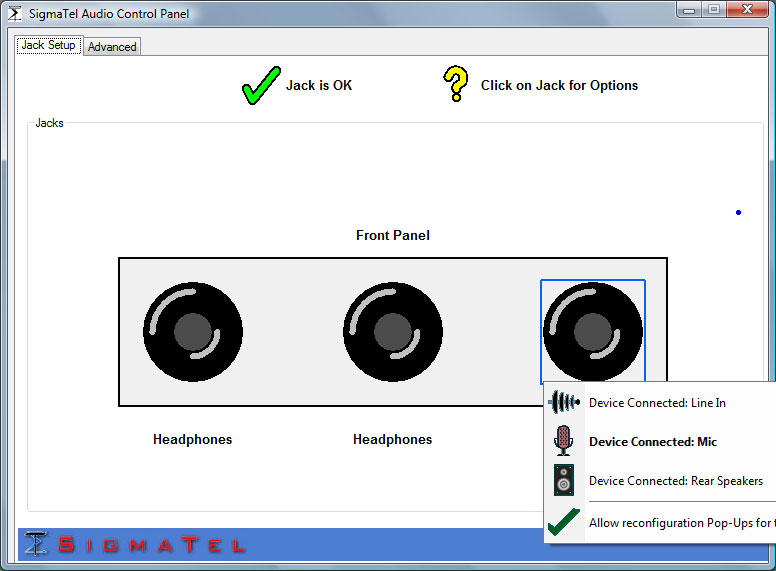Click the disabled maximize button in title bar

[x=714, y=9]
